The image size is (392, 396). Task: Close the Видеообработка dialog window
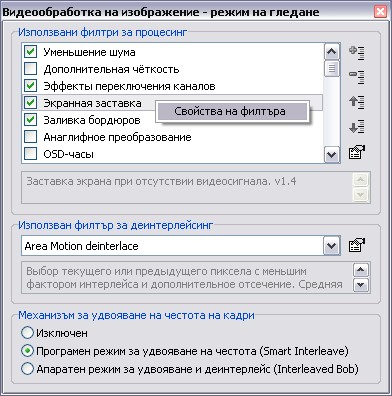coord(380,12)
